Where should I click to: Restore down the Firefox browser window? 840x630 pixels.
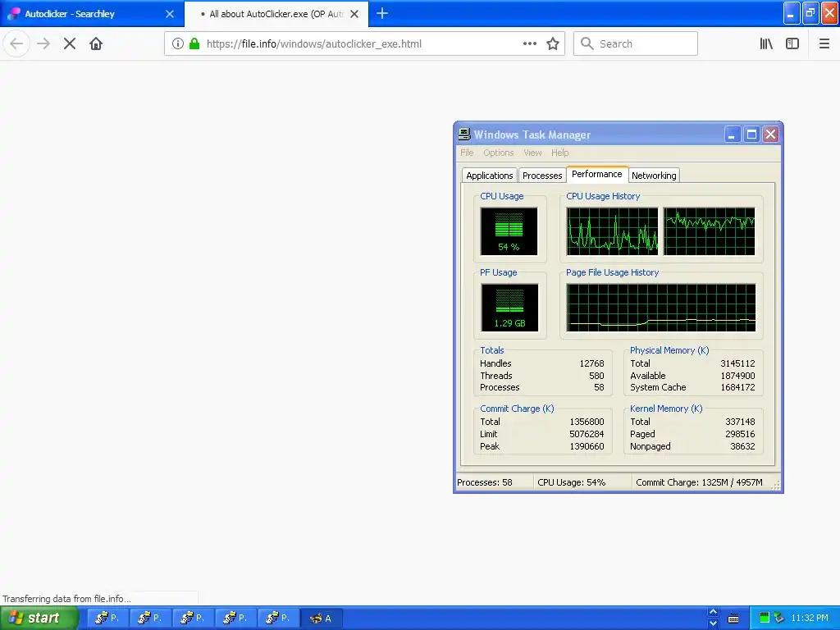click(x=810, y=14)
